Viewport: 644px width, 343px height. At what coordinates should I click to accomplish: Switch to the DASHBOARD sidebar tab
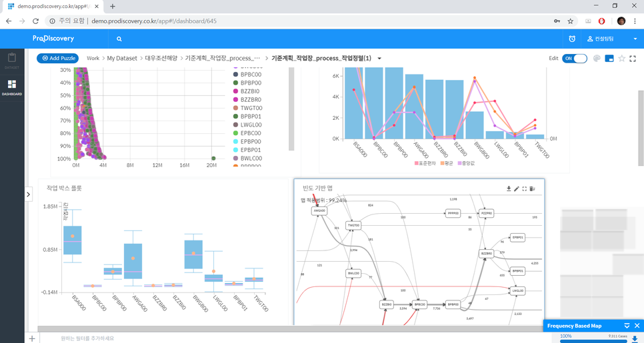pyautogui.click(x=11, y=87)
